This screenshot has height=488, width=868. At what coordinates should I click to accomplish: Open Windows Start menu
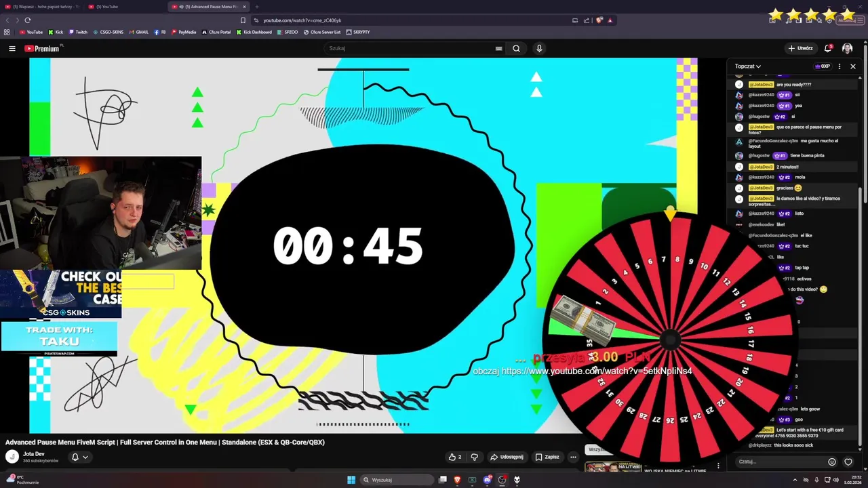(351, 480)
